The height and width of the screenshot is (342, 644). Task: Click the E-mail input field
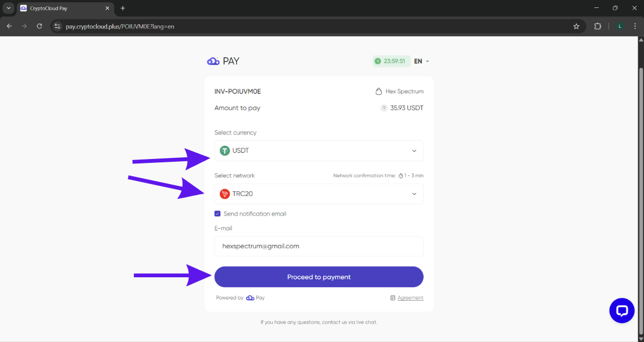coord(319,246)
